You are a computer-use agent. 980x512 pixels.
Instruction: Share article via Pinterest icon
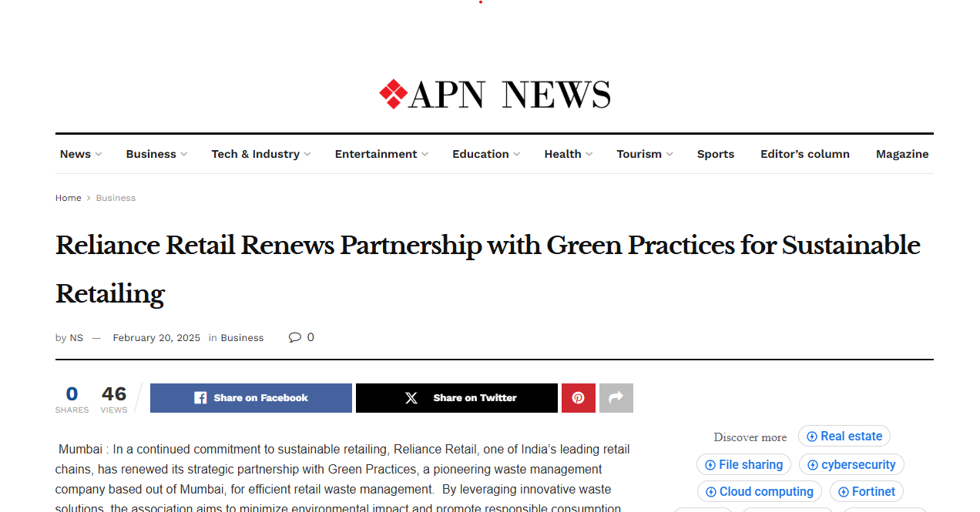[578, 398]
